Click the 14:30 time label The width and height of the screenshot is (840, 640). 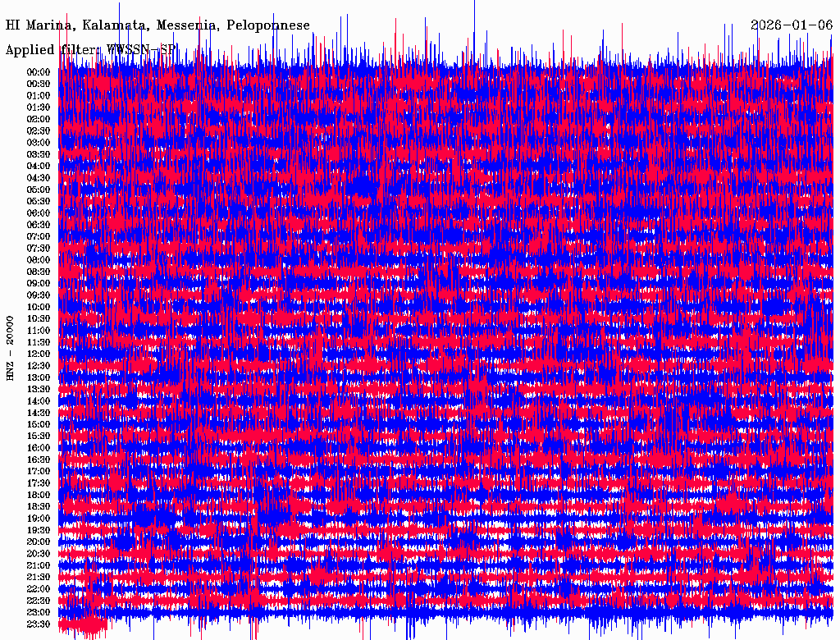click(x=39, y=413)
